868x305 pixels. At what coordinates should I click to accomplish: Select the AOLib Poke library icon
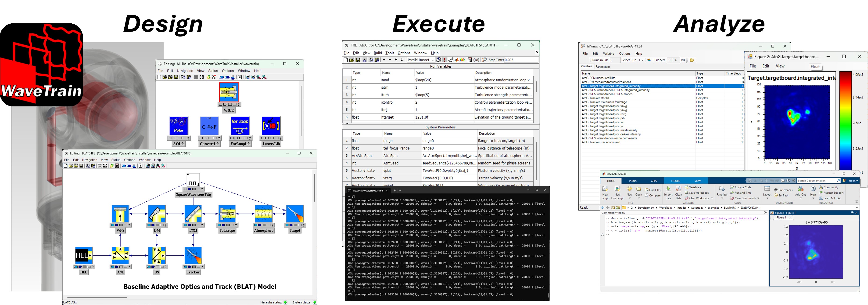[x=178, y=126]
